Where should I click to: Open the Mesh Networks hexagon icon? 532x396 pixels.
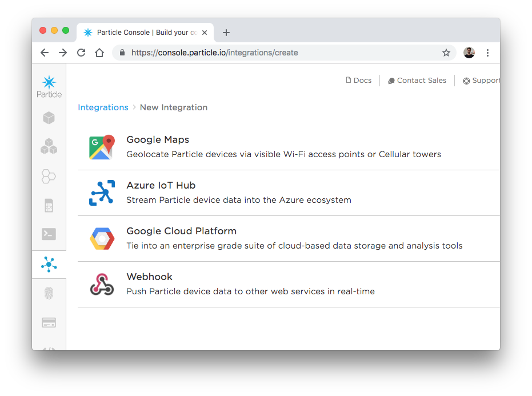coord(49,176)
